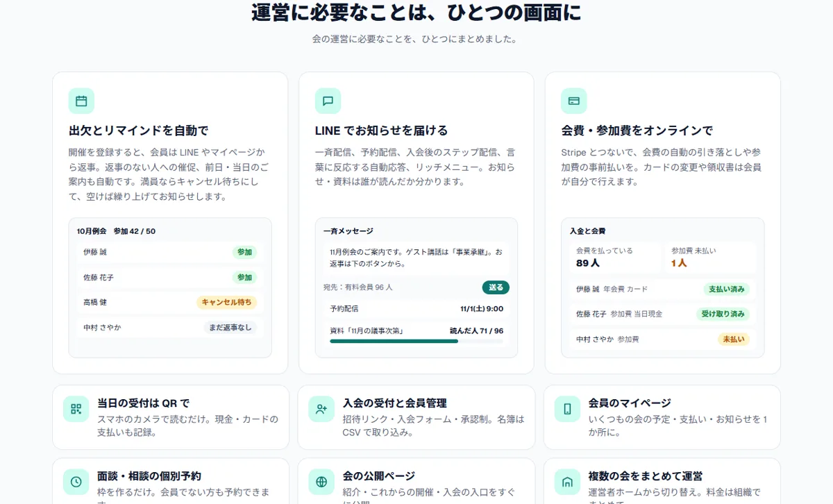Viewport: 833px width, 504px height.
Task: Click the name 伊藤 誠 in the attendance list
Action: pos(95,252)
